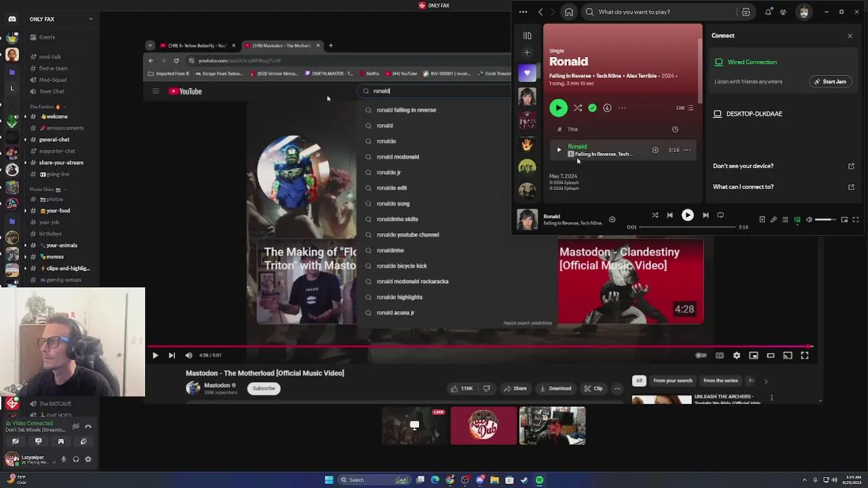868x488 pixels.
Task: Click Start Jam button
Action: [830, 81]
